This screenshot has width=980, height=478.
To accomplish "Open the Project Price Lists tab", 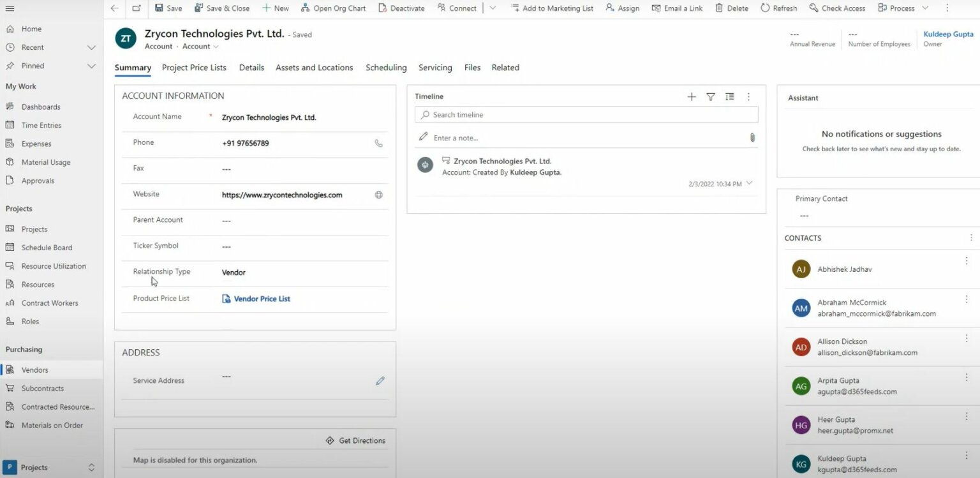I will (194, 67).
